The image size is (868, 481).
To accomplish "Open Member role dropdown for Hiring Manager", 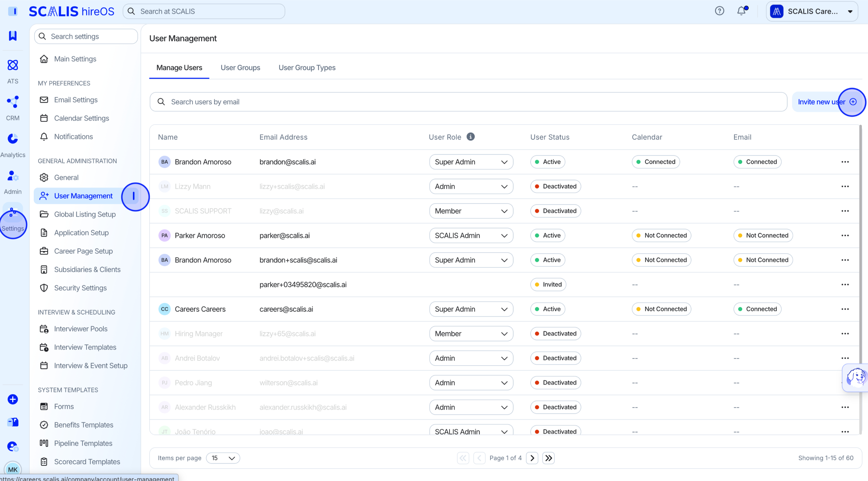I will [471, 333].
